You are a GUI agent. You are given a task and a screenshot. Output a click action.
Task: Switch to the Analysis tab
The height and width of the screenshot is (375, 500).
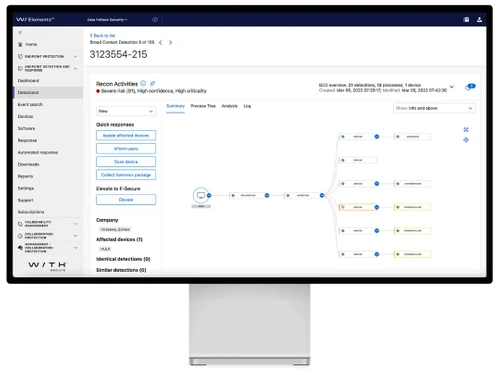click(x=230, y=106)
